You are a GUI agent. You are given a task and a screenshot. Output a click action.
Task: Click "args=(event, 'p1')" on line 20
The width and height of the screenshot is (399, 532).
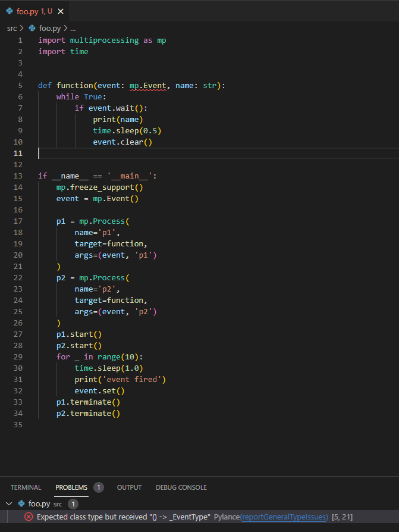[115, 255]
